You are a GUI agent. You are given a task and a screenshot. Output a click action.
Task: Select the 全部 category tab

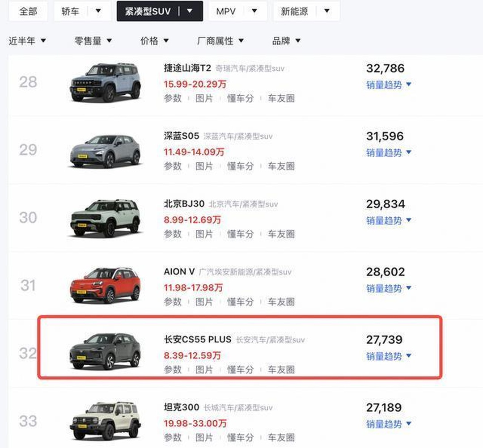28,11
